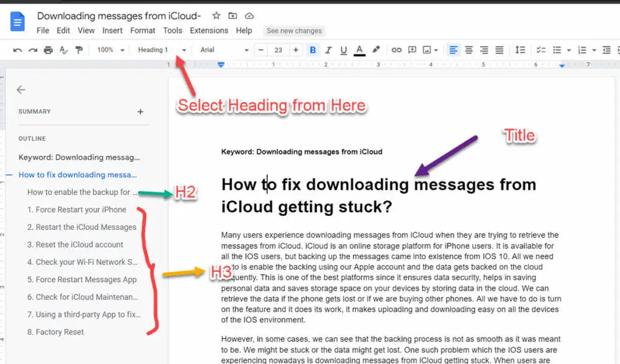Open the Edit menu

[63, 30]
